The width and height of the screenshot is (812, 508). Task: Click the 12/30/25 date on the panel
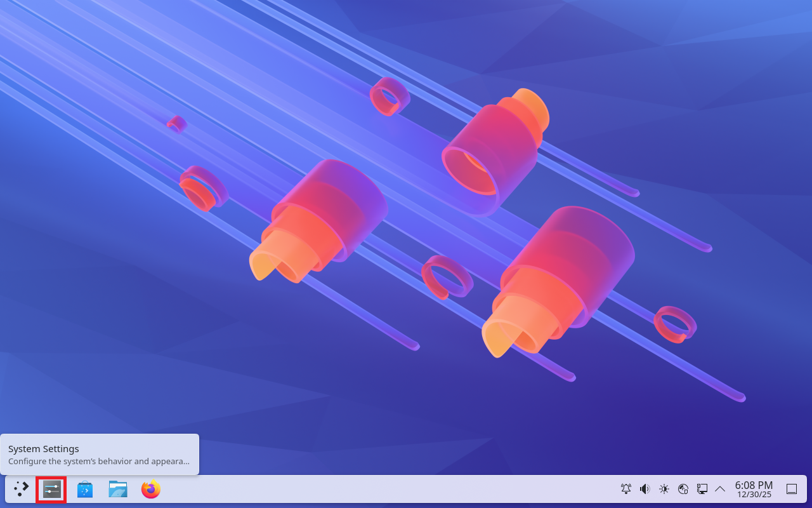tap(754, 495)
